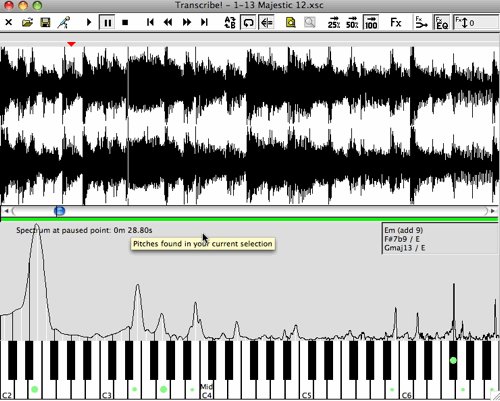Stop playback with the stop button

tap(125, 23)
